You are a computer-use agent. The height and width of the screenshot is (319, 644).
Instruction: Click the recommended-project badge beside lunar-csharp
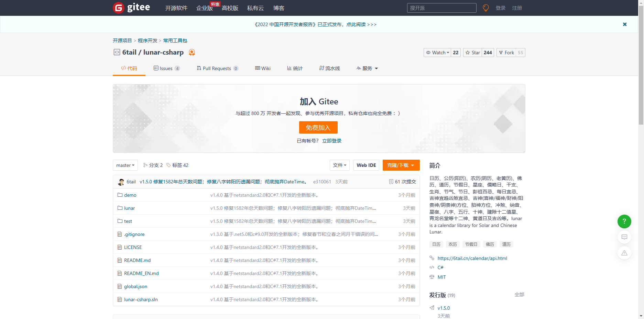192,52
